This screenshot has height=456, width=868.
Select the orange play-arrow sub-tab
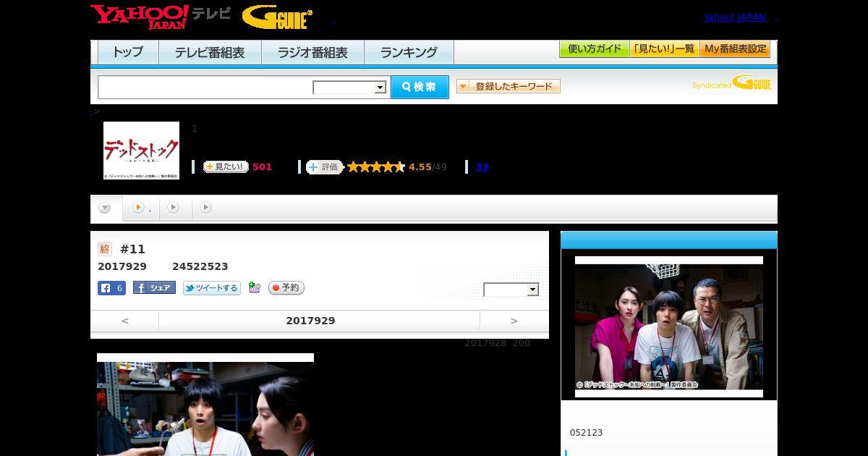coord(138,208)
